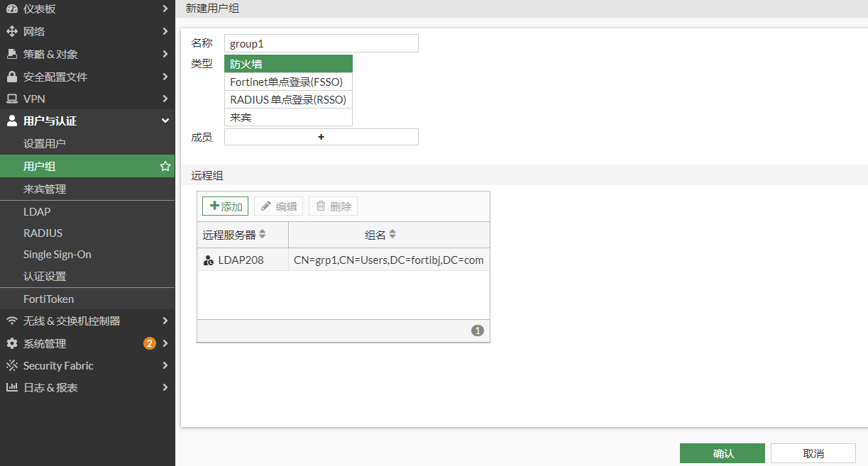Choose RADIUS单点登录(RSSO) as group type
Image resolution: width=868 pixels, height=466 pixels.
point(287,99)
